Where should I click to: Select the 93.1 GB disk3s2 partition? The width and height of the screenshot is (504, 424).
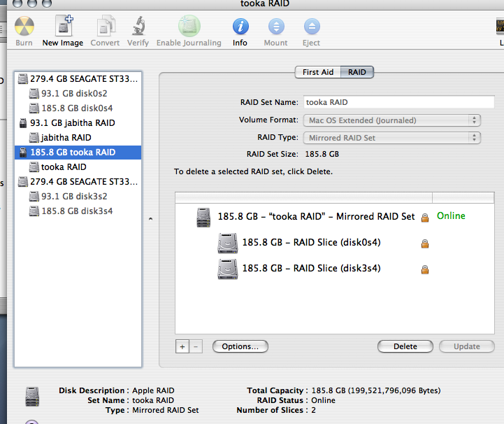coord(78,196)
